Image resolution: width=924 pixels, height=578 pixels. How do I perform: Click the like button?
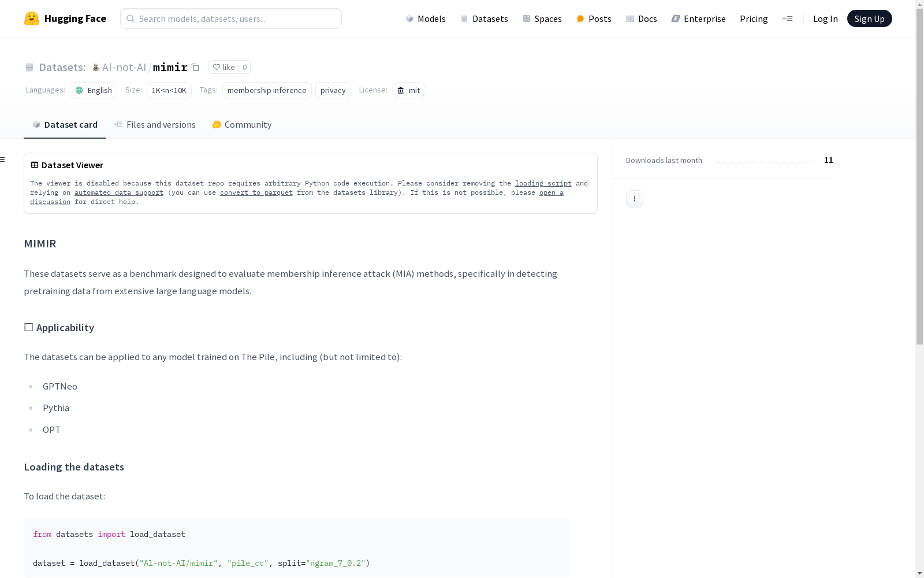click(223, 67)
